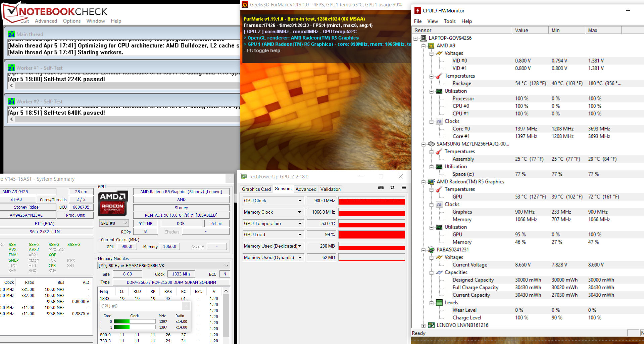Click the left scroll arrow in Worker #1 window
This screenshot has height=344, width=644.
click(11, 85)
